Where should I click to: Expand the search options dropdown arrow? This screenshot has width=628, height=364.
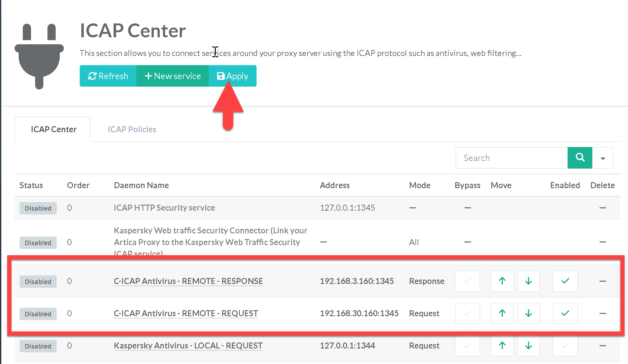[x=603, y=158]
